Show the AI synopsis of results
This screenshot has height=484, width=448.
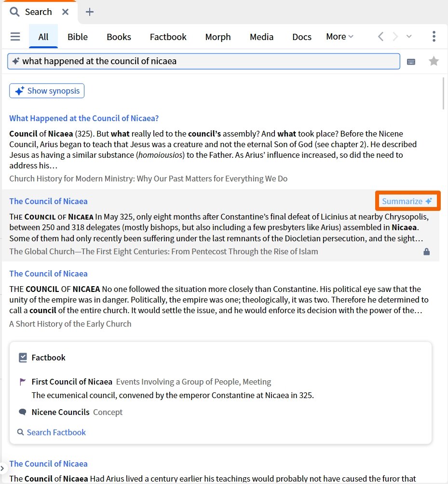coord(46,91)
